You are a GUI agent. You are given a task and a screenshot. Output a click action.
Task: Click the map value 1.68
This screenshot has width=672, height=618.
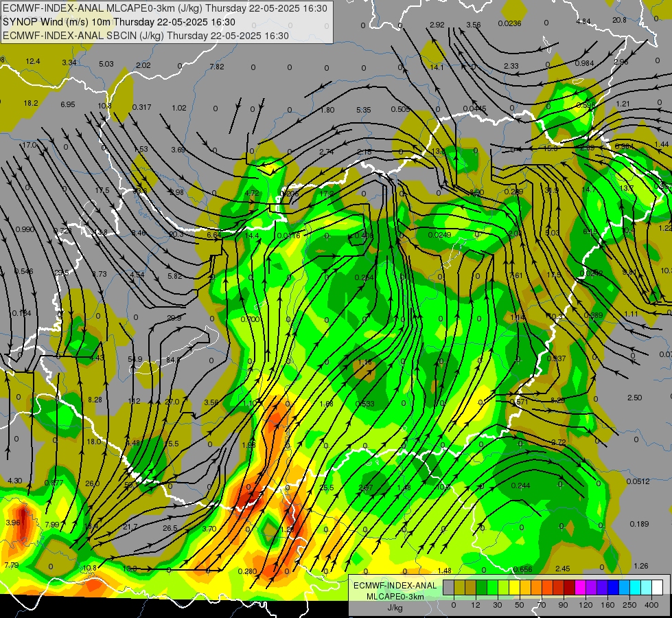point(327,404)
